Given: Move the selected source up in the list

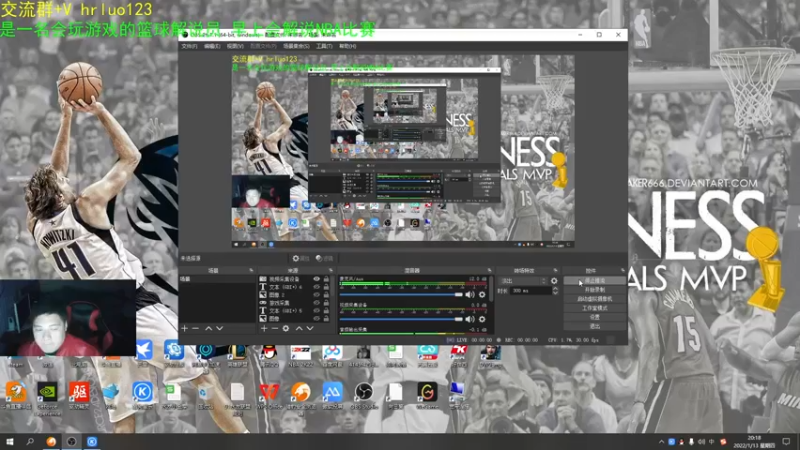Looking at the screenshot, I should tap(298, 328).
